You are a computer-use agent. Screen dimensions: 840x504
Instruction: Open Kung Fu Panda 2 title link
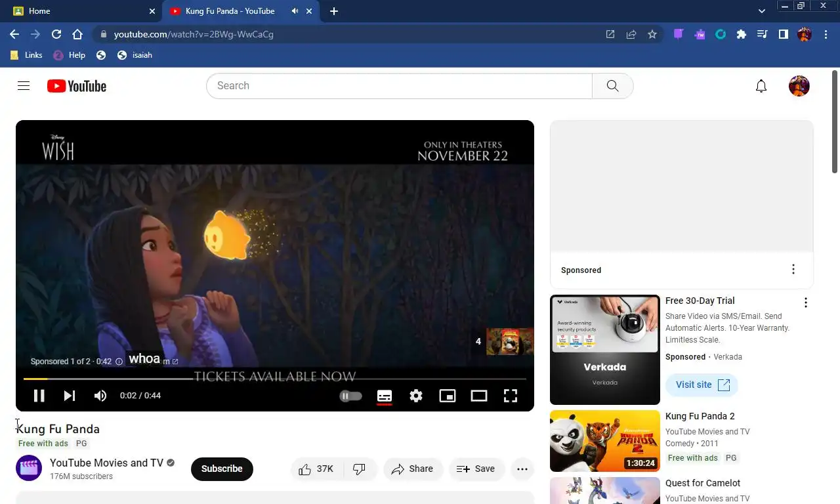click(700, 416)
